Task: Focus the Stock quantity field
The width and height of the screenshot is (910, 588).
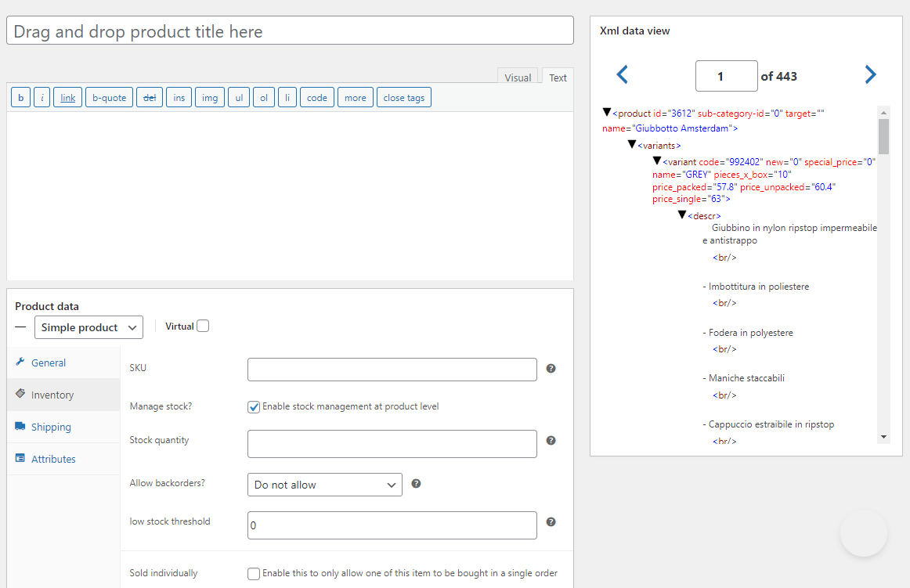Action: (392, 444)
